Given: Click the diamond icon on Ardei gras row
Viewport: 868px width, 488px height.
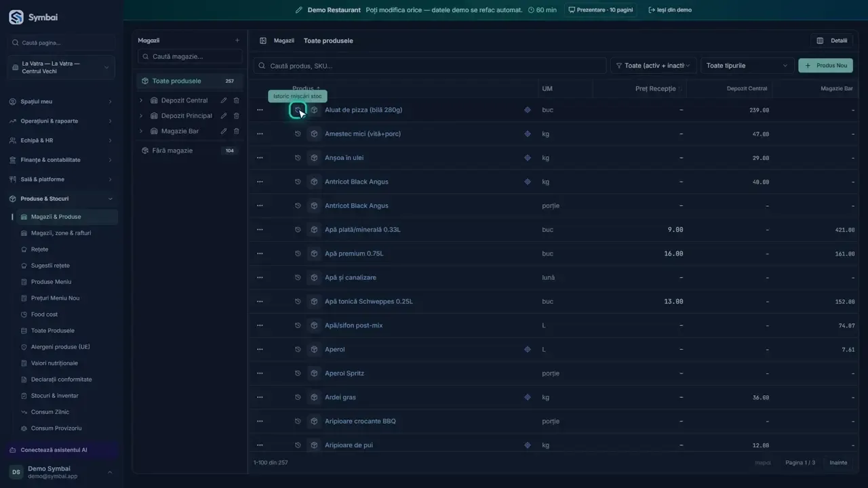Looking at the screenshot, I should tap(528, 397).
